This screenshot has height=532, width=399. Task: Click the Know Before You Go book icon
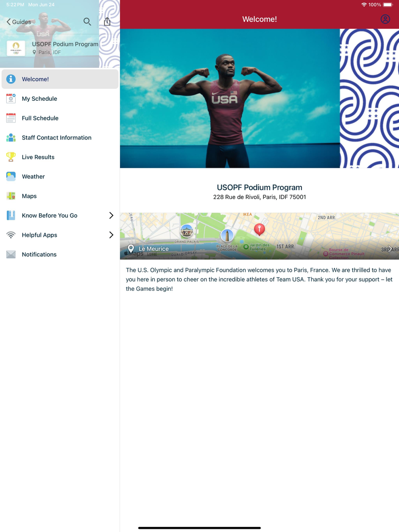coord(11,215)
